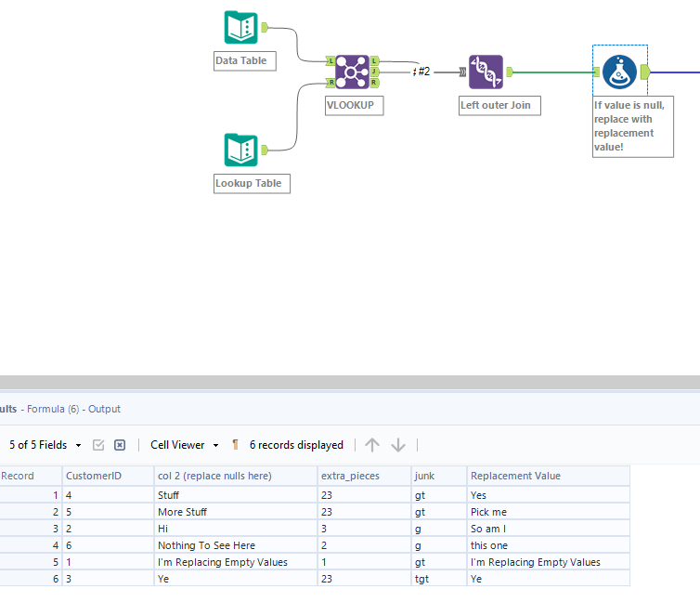Click the green connection line to Formula tool
This screenshot has height=602, width=700.
coord(553,72)
